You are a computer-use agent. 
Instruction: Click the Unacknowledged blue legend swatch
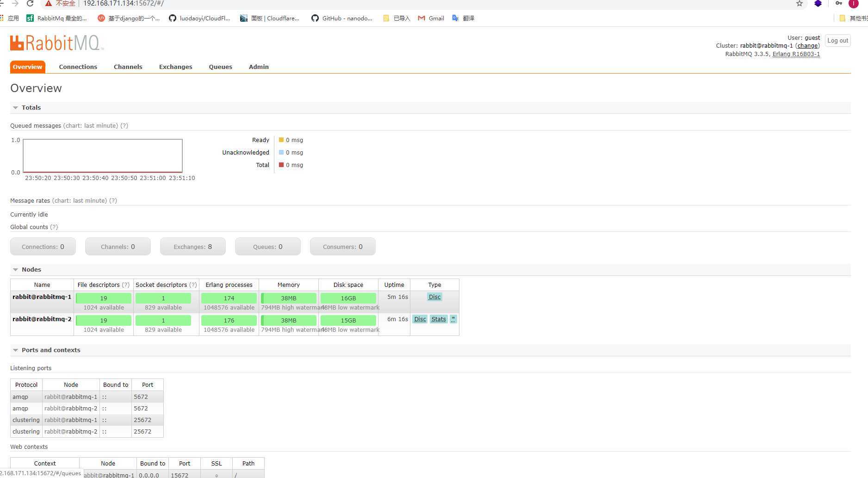(x=281, y=152)
